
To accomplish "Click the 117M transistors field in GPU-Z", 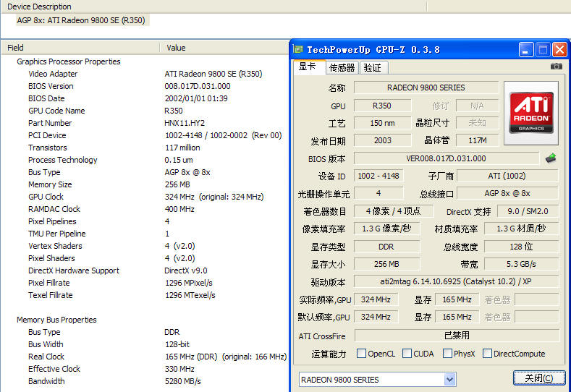I will coord(478,140).
